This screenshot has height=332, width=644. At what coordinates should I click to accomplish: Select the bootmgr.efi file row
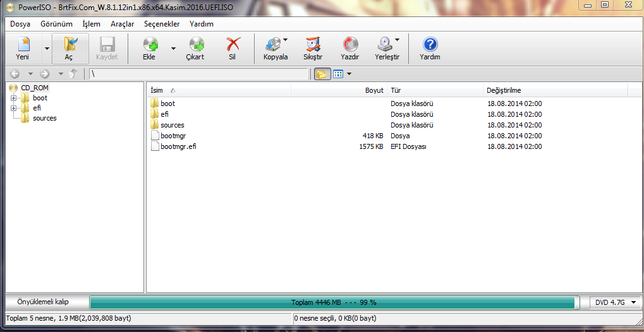click(x=387, y=146)
